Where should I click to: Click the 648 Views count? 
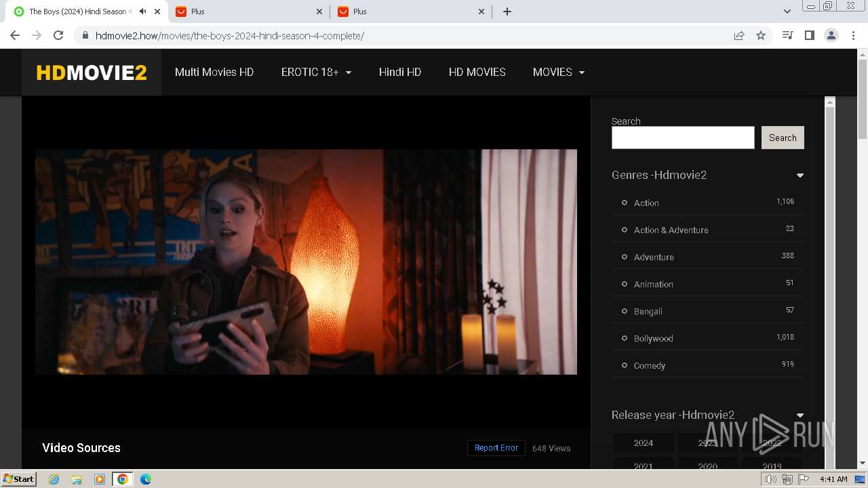click(x=551, y=448)
